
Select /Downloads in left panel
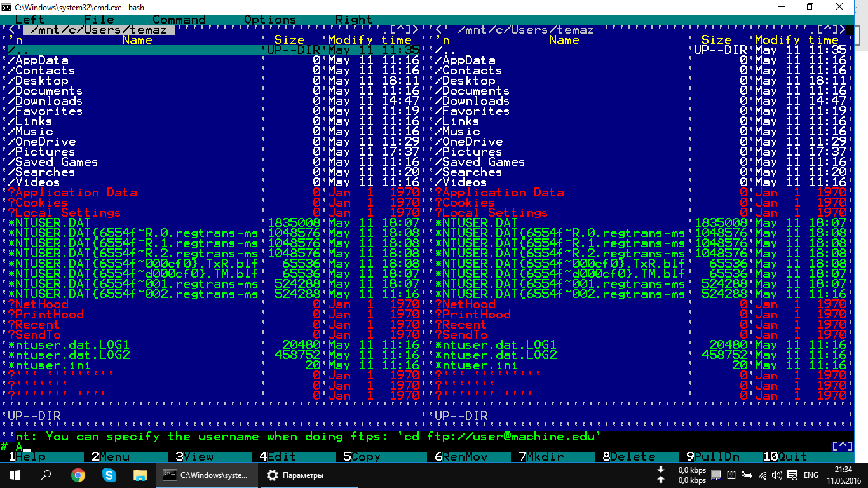(214, 101)
